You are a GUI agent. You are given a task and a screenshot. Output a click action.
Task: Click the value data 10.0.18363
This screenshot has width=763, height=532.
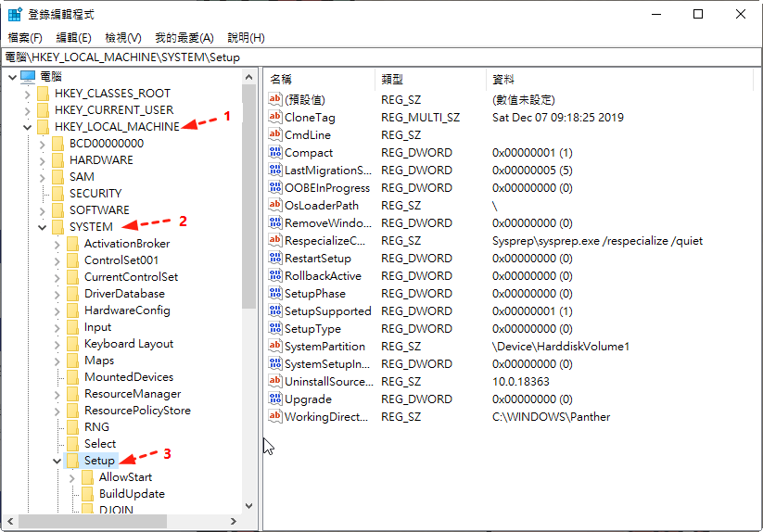521,382
